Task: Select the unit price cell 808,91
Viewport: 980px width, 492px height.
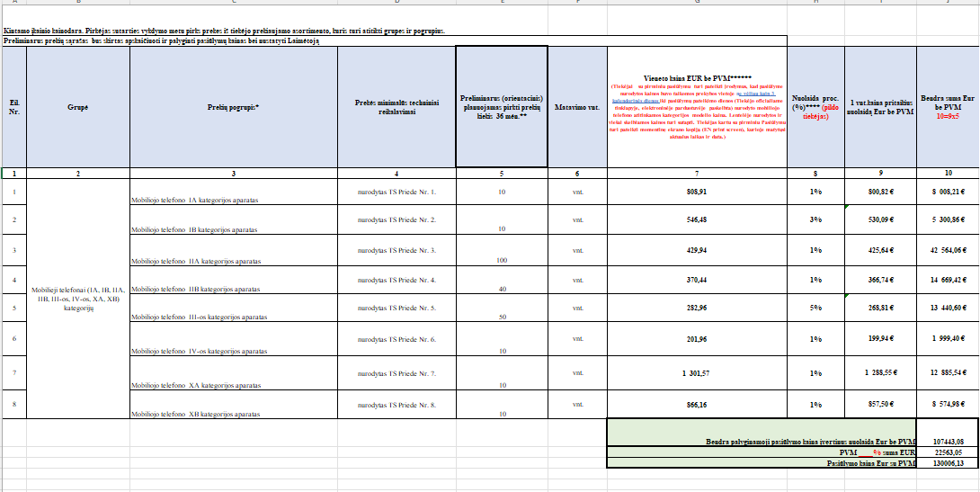Action: [x=697, y=192]
